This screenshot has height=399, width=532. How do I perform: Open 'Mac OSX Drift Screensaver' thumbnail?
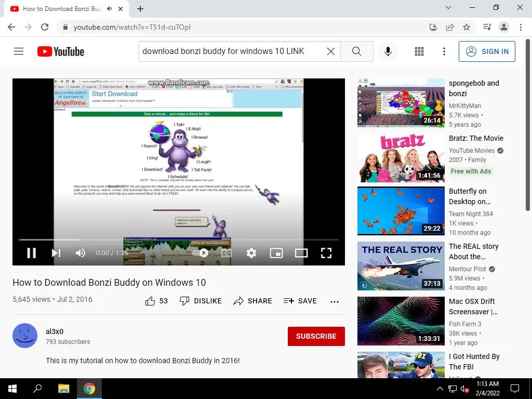[401, 321]
